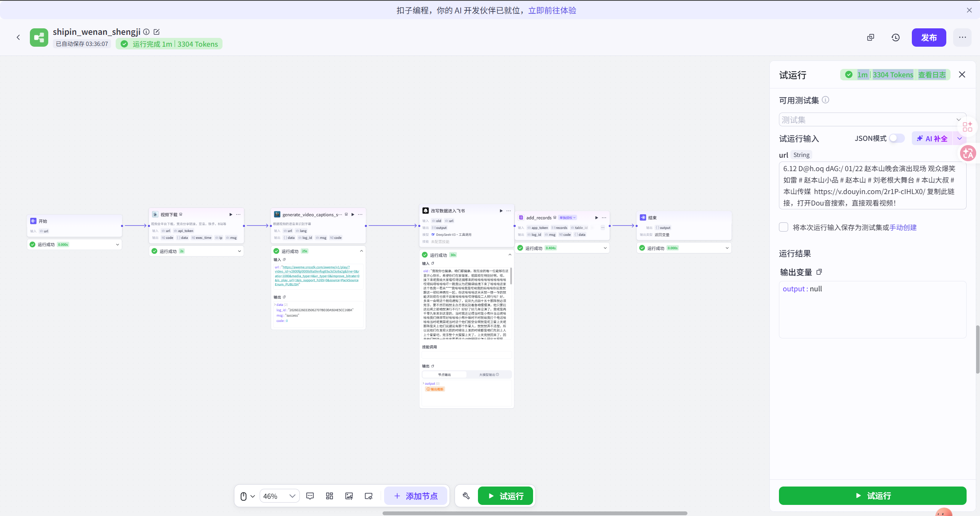Screen dimensions: 980x516
Task: Collapse run results on the 视频下载 node
Action: coord(239,251)
